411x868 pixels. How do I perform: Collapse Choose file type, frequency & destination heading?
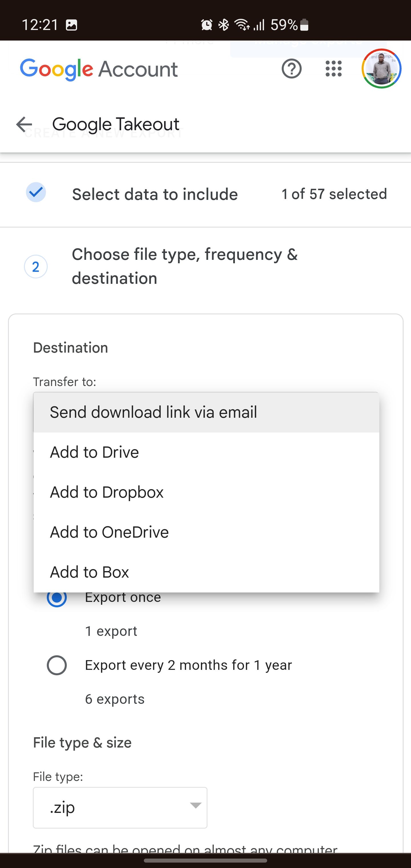click(185, 266)
